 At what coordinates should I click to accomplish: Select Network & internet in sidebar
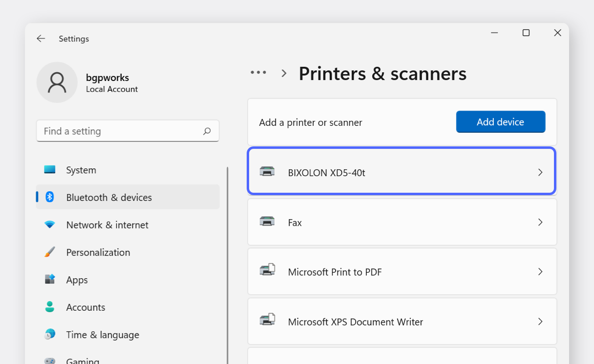click(x=107, y=225)
